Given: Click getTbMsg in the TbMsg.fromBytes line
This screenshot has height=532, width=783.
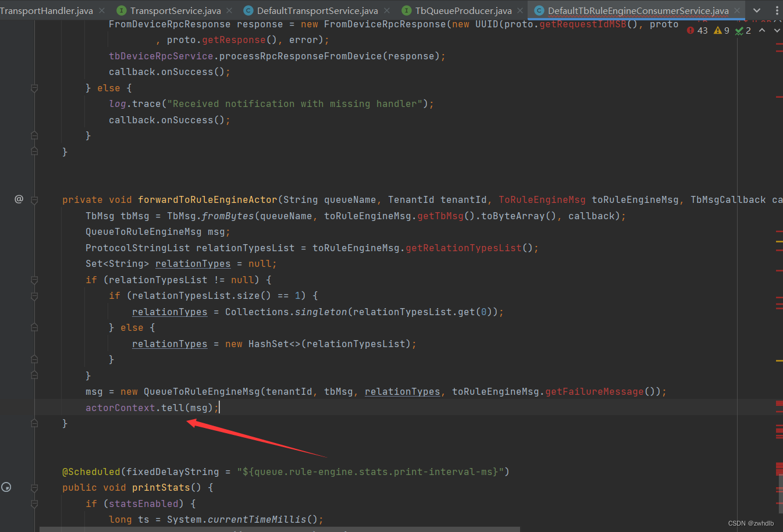Looking at the screenshot, I should 440,216.
